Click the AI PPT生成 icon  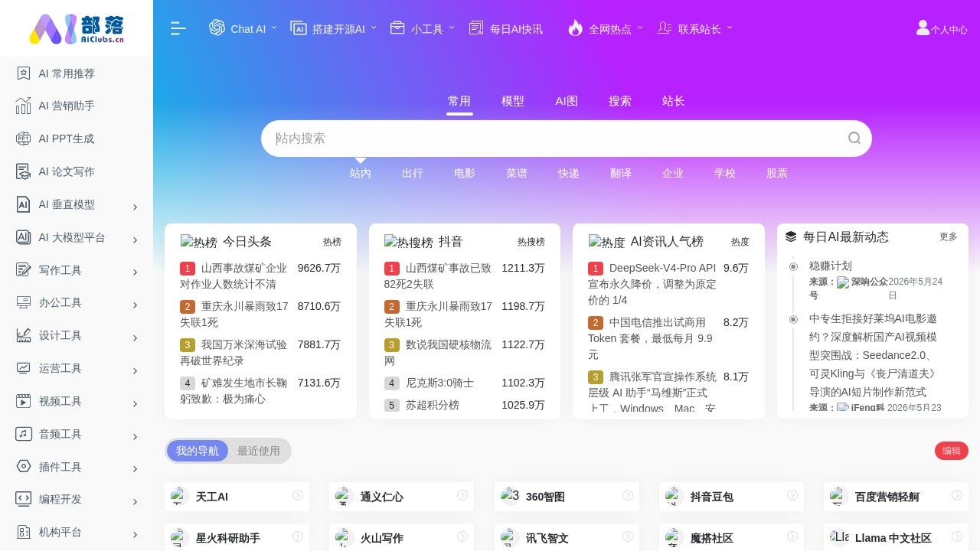pyautogui.click(x=24, y=139)
